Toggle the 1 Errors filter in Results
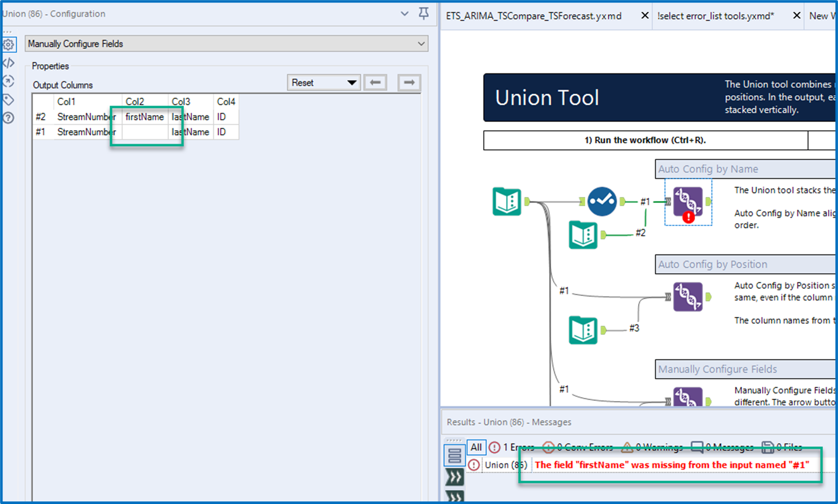 pos(512,448)
